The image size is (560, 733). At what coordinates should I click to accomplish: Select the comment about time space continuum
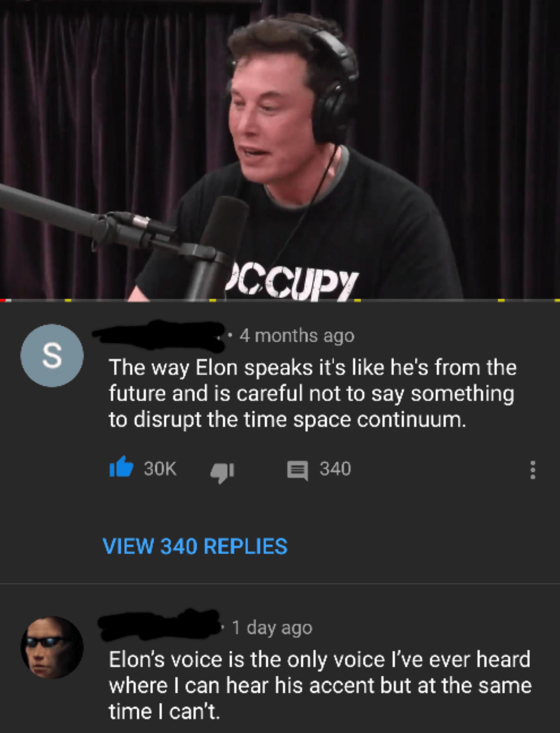coord(313,393)
